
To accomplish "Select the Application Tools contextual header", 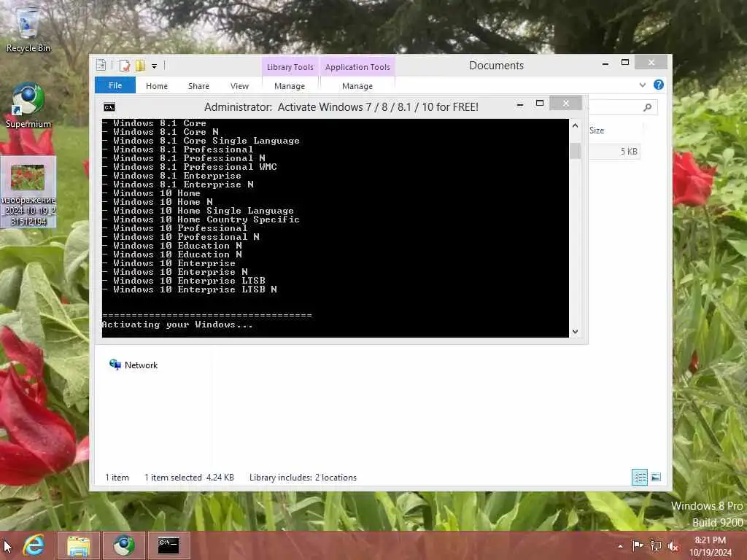I will pyautogui.click(x=357, y=67).
